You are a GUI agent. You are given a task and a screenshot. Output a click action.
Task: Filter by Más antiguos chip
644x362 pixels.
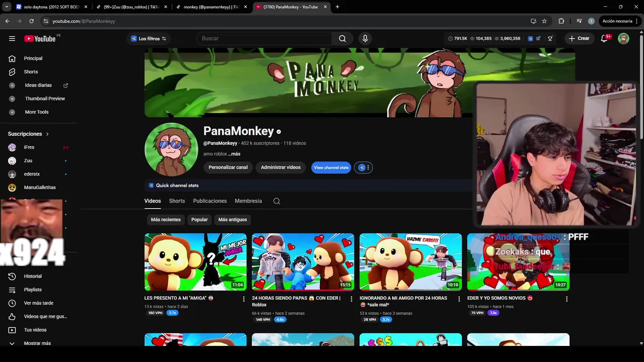click(232, 220)
